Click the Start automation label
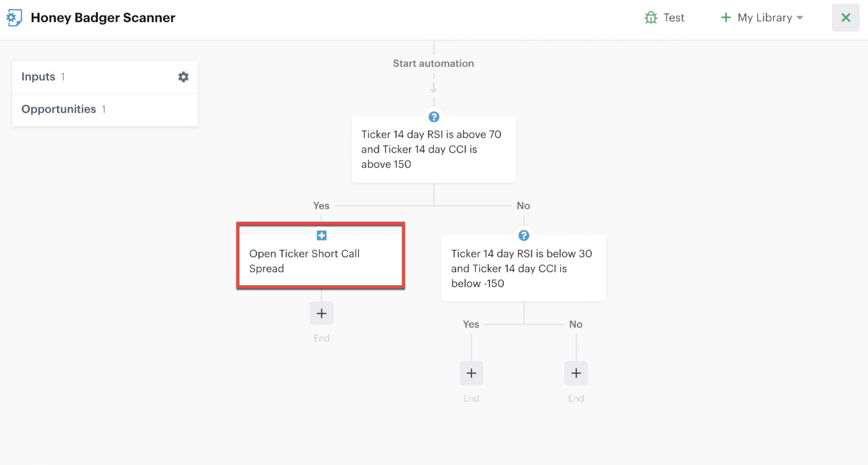 tap(433, 63)
